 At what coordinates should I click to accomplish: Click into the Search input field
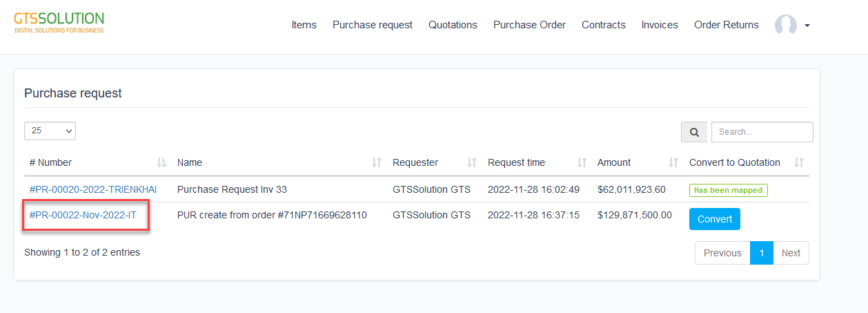tap(762, 132)
